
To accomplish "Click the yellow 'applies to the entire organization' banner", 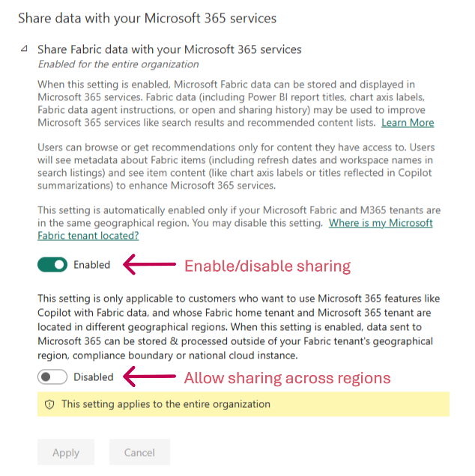I will point(243,404).
